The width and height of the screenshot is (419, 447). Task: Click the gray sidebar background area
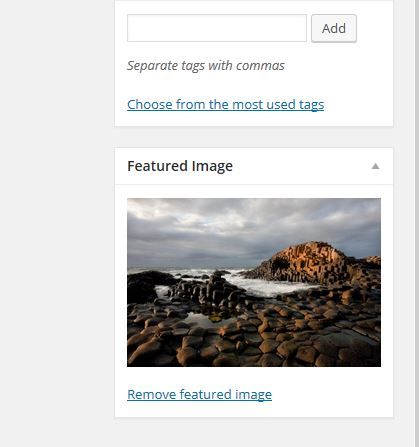coord(57,223)
